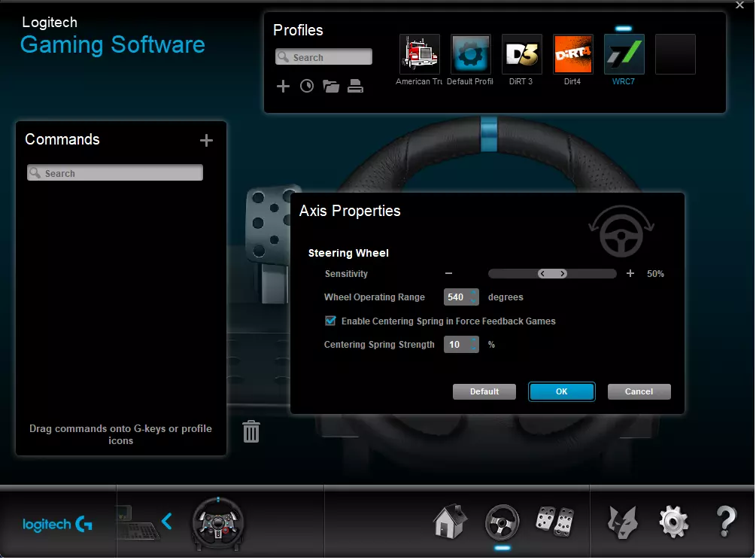Click the Cancel button

tap(639, 391)
